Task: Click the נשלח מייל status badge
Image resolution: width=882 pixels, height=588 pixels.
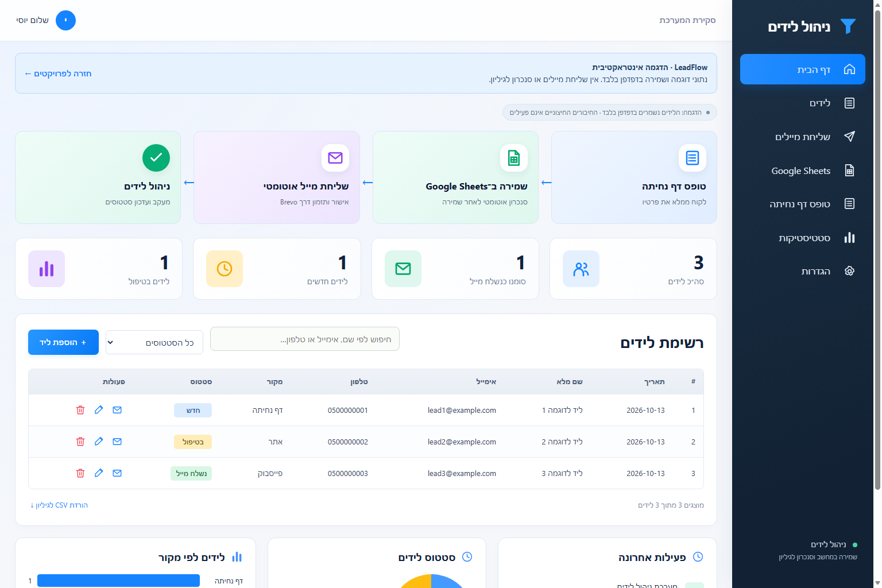Action: [x=191, y=473]
